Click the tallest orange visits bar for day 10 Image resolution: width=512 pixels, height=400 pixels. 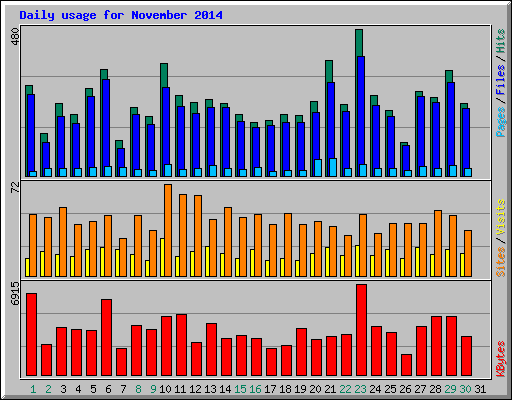pyautogui.click(x=168, y=230)
